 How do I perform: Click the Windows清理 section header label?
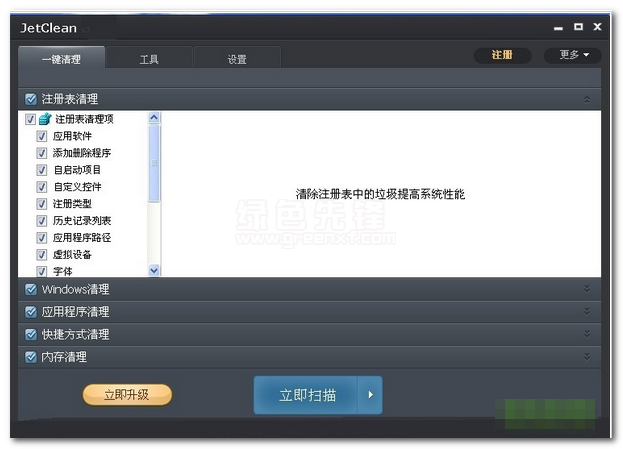click(x=75, y=289)
